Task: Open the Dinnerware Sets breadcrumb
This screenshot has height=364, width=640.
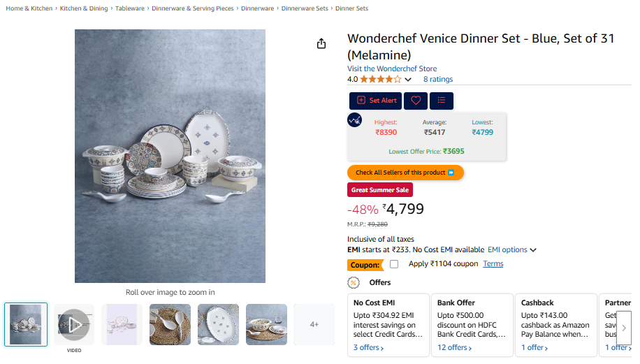Action: 305,8
